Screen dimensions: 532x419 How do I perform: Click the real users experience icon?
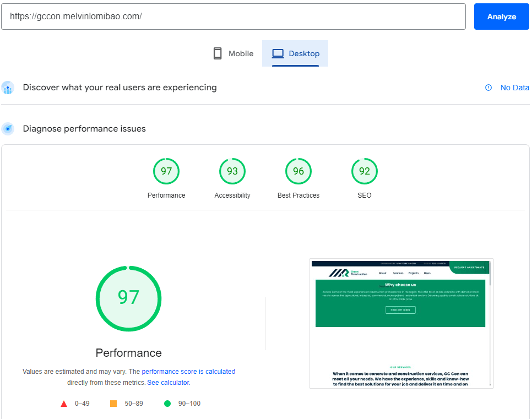click(8, 88)
